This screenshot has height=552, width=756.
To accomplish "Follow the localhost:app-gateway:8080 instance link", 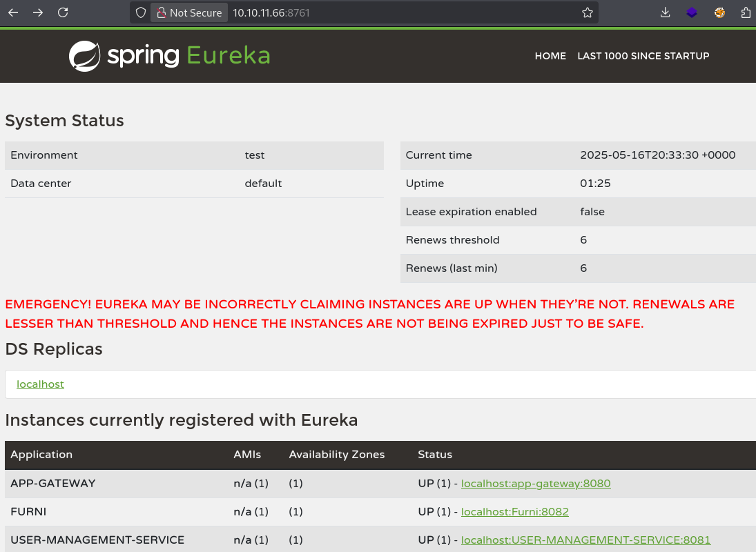I will click(536, 484).
